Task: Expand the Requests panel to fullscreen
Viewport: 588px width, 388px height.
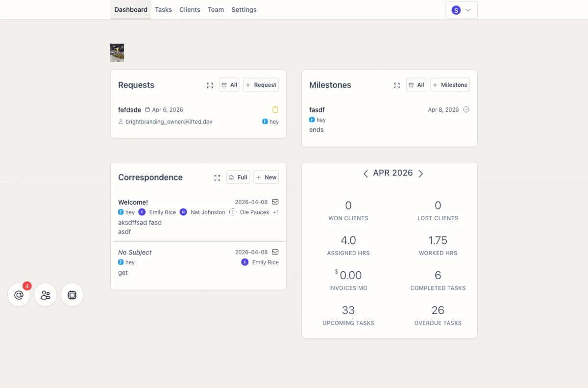Action: click(210, 85)
